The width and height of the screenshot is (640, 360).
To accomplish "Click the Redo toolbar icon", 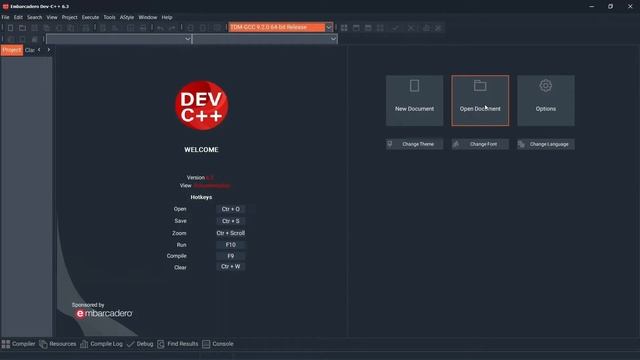I will (x=172, y=28).
